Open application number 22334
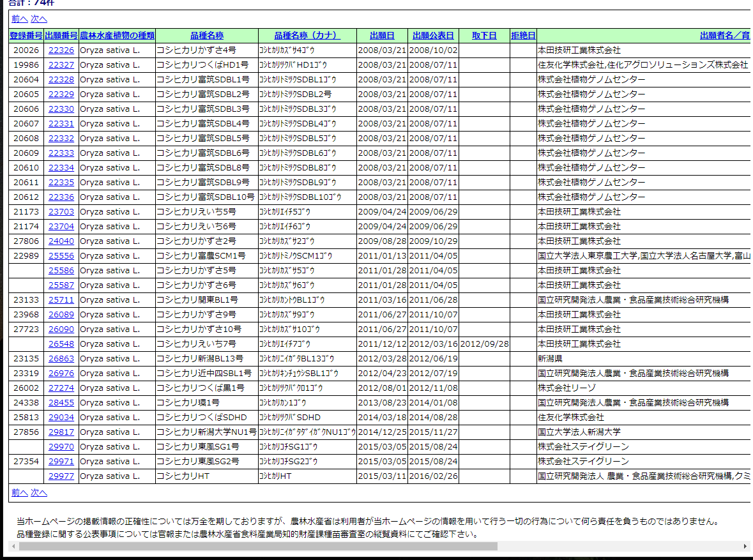753x560 pixels. [61, 167]
